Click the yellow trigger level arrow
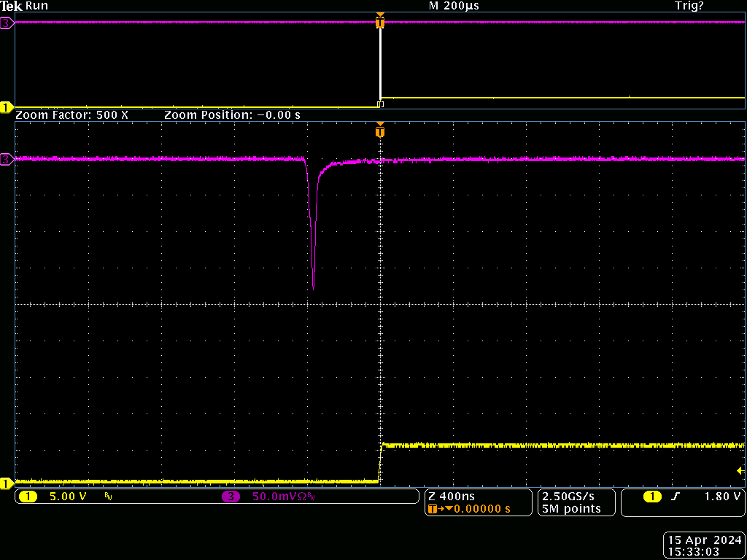The height and width of the screenshot is (560, 747). click(x=740, y=471)
